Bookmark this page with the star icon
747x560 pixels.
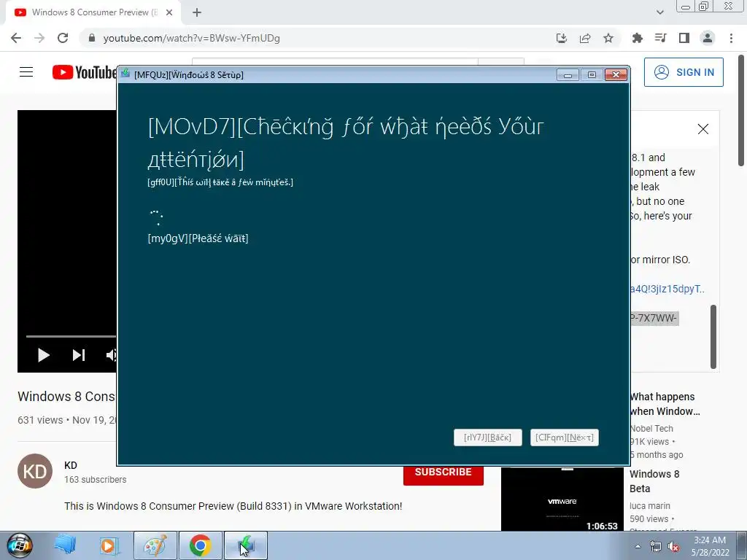[x=608, y=38]
